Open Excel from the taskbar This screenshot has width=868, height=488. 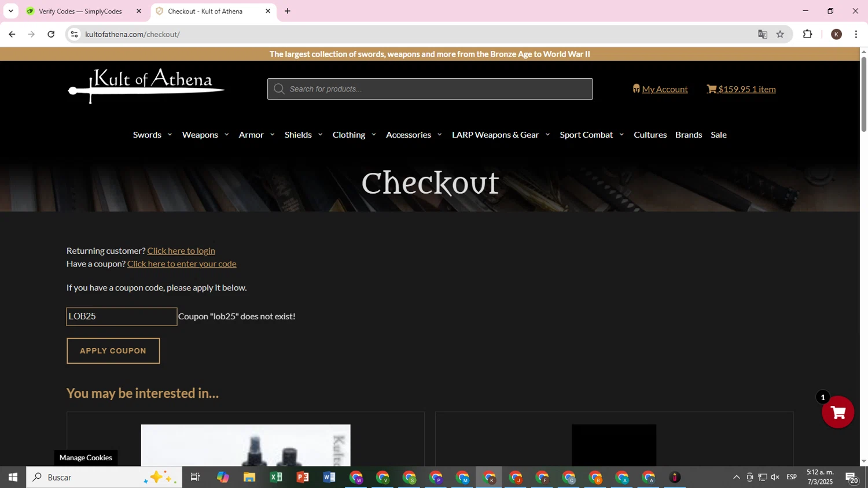pyautogui.click(x=276, y=477)
